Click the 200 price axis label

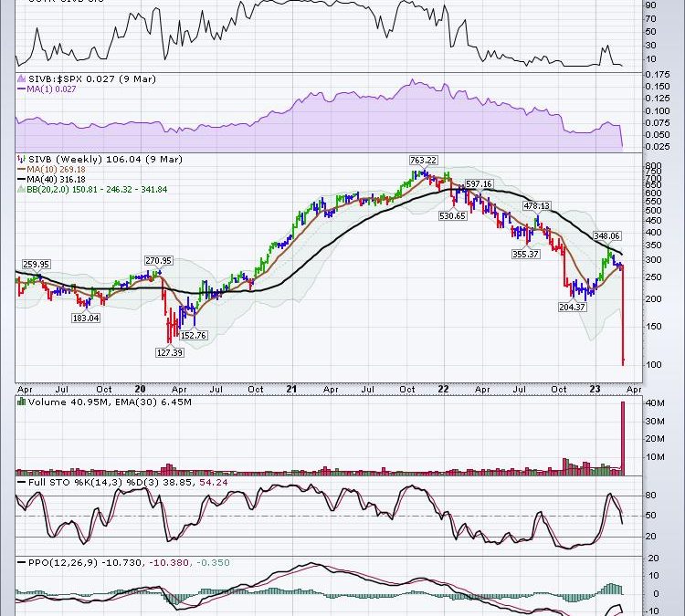654,299
